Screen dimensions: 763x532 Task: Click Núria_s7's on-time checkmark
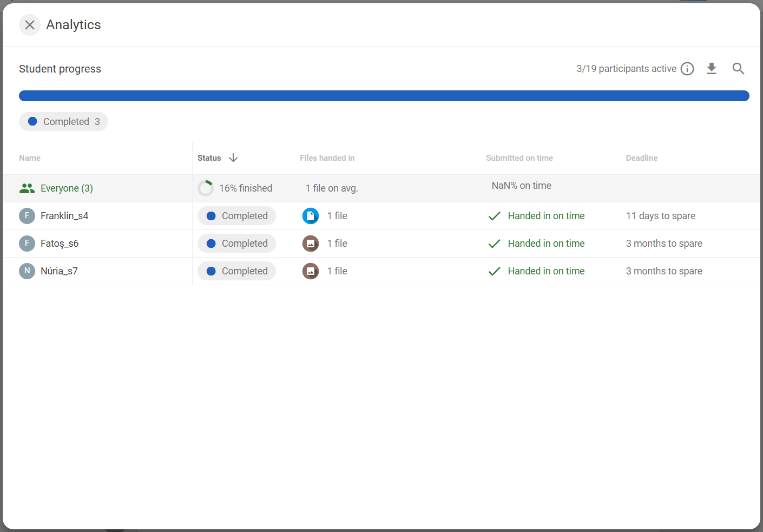[x=495, y=271]
